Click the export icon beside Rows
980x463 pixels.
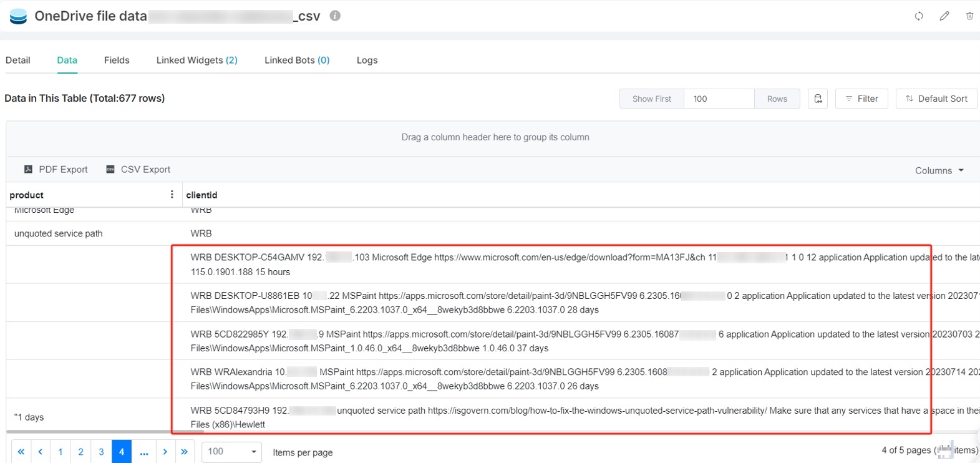pyautogui.click(x=817, y=99)
